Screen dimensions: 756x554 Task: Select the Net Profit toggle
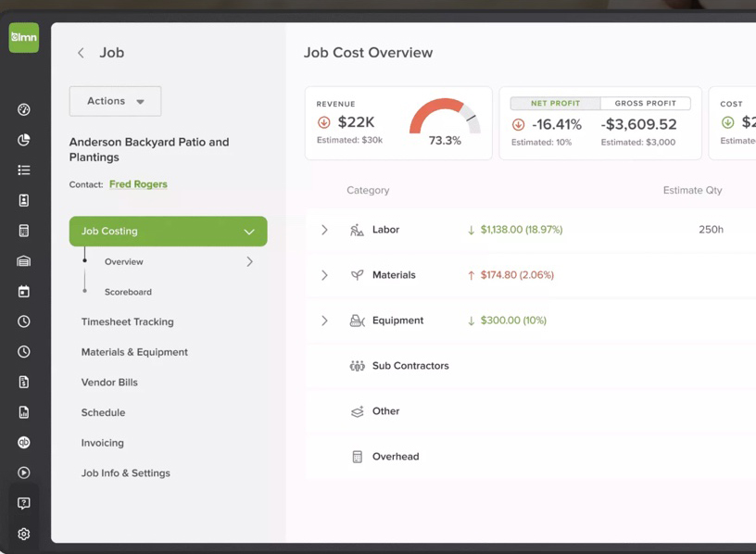tap(555, 104)
